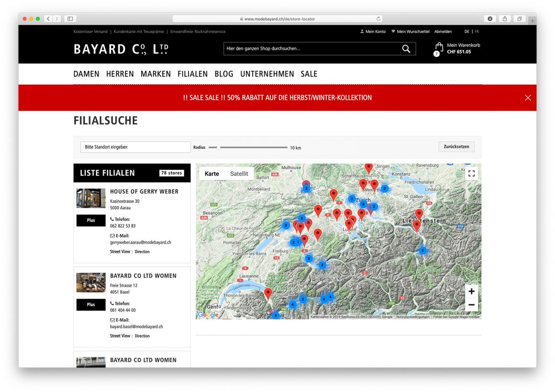
Task: Open the HERREN menu
Action: [x=120, y=74]
